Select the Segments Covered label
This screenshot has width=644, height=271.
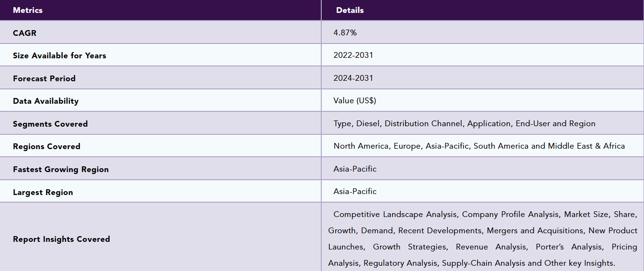(50, 124)
